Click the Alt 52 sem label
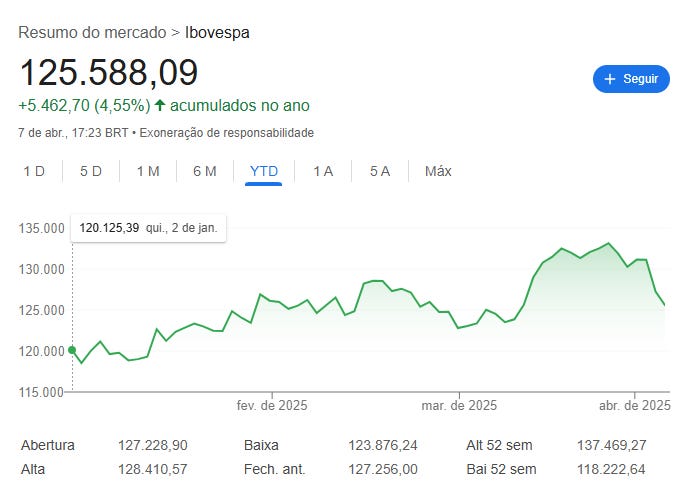Image resolution: width=696 pixels, height=495 pixels. [499, 445]
